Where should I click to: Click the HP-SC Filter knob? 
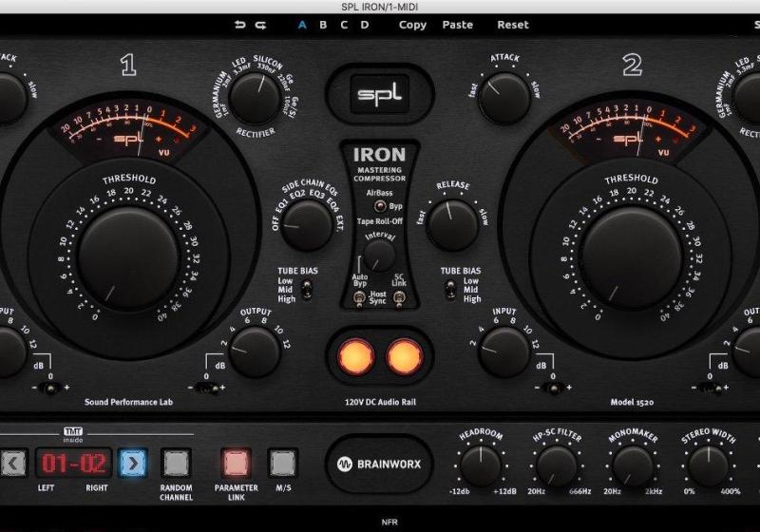click(557, 465)
